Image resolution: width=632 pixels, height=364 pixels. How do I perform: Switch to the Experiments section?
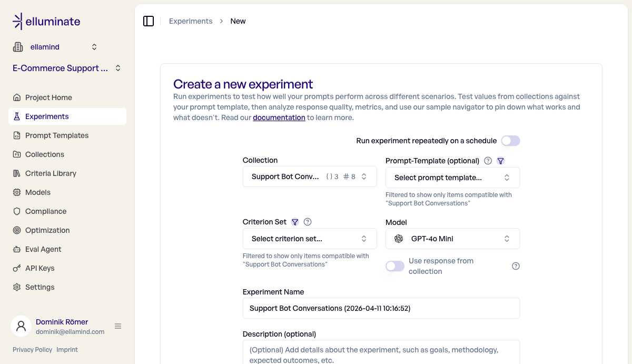tap(47, 116)
